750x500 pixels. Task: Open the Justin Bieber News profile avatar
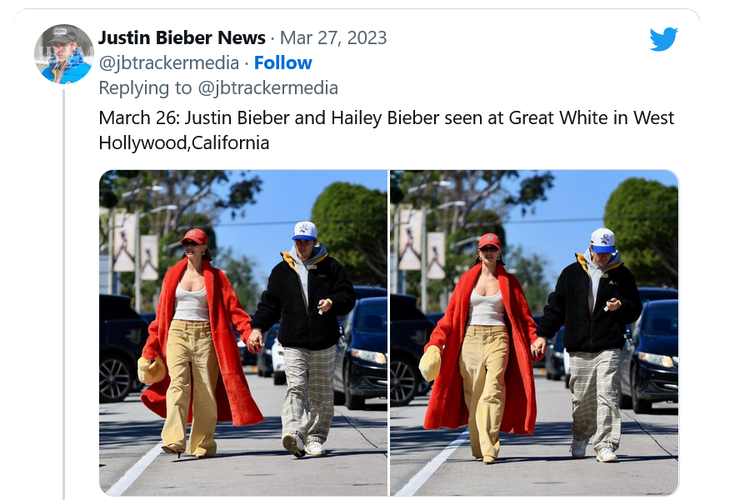click(x=64, y=54)
